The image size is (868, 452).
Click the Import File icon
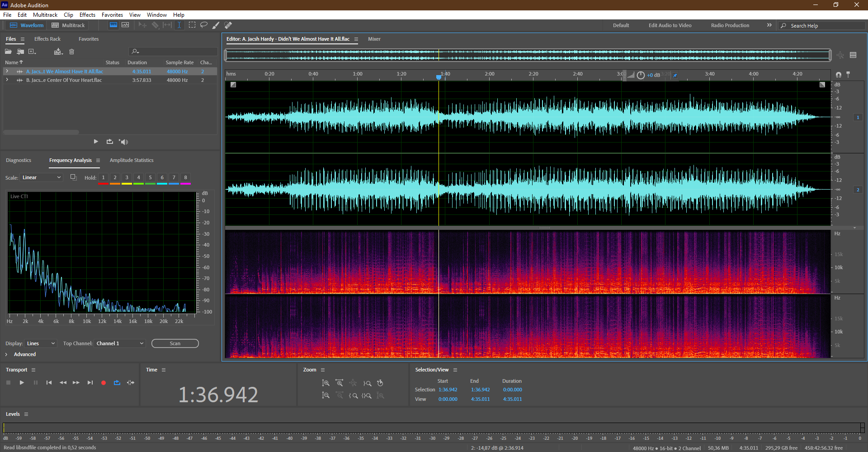[x=20, y=52]
